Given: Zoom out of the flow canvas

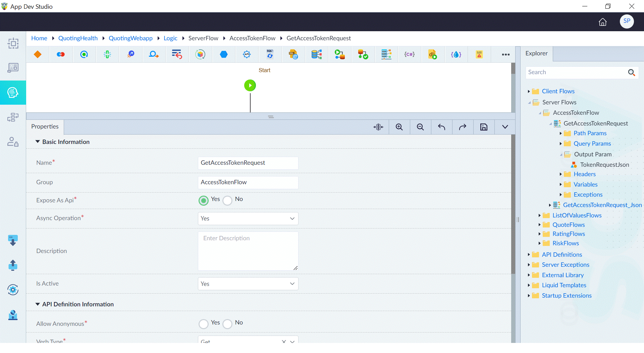Looking at the screenshot, I should tap(420, 127).
